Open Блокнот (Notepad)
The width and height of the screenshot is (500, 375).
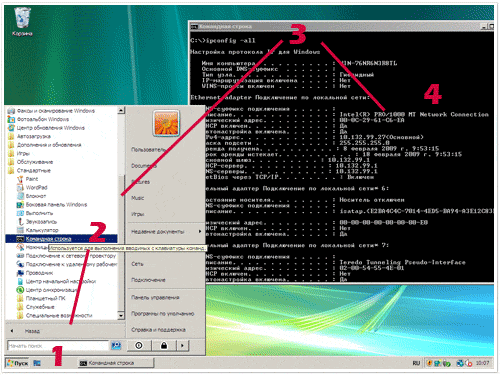point(31,196)
